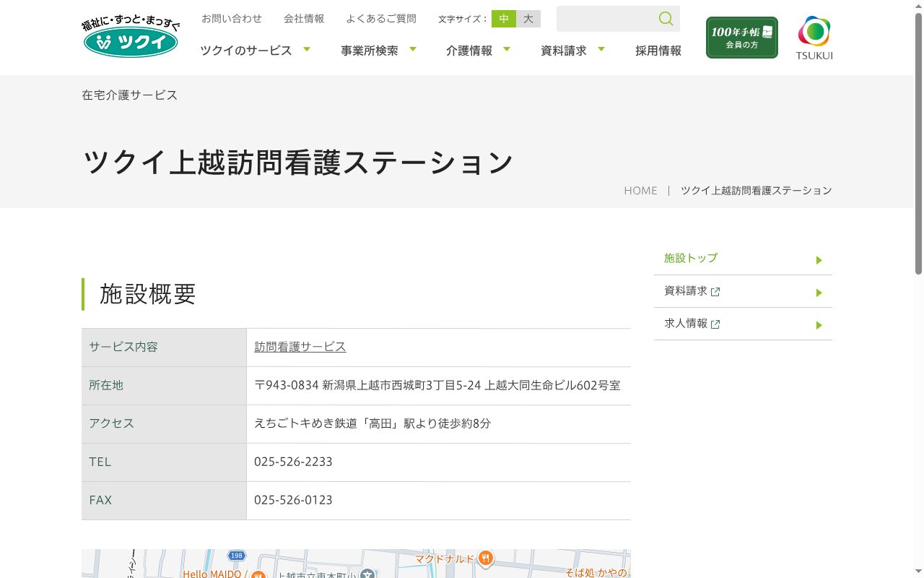
Task: Click the route 198 marker on map
Action: coord(237,556)
